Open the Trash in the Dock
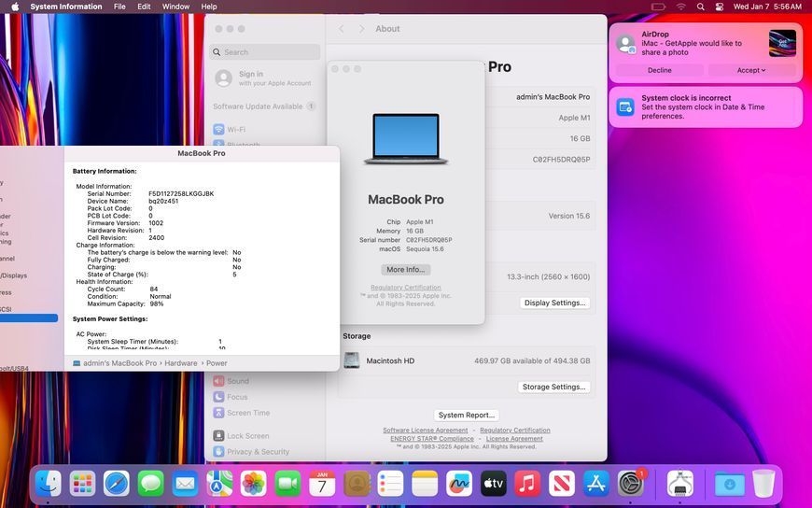The image size is (812, 508). (x=763, y=484)
